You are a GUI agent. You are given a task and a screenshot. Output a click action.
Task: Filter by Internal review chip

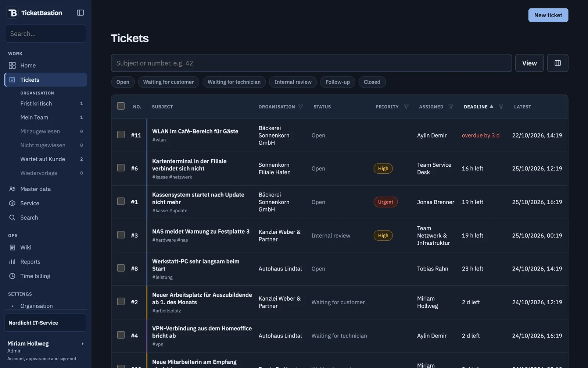pyautogui.click(x=293, y=82)
